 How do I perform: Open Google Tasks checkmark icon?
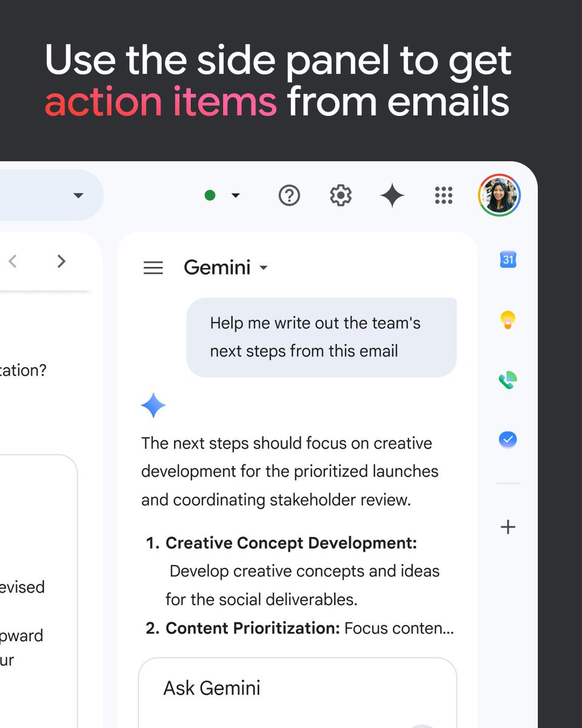508,440
